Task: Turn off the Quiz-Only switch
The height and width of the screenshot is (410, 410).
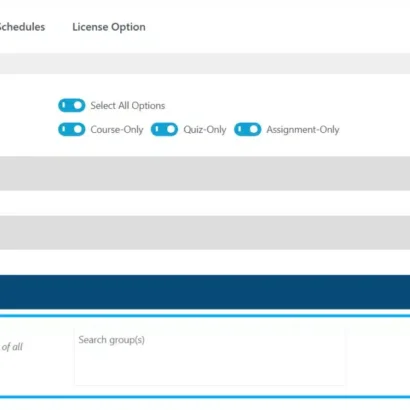Action: tap(164, 129)
